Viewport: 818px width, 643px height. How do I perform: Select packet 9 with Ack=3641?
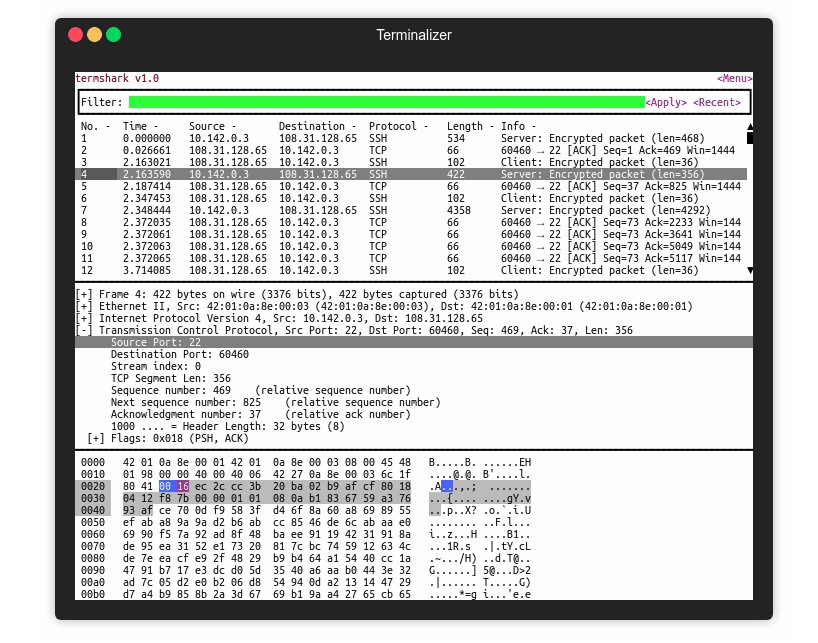click(x=411, y=234)
